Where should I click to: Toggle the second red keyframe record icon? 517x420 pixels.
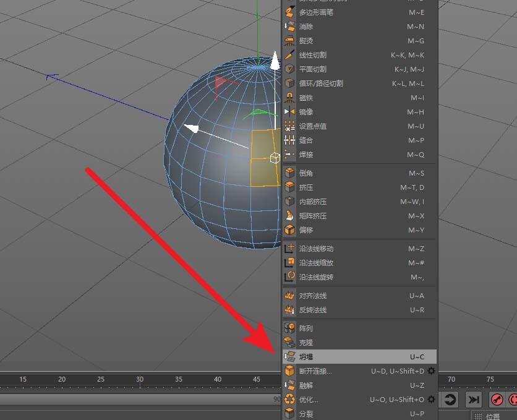coord(513,399)
